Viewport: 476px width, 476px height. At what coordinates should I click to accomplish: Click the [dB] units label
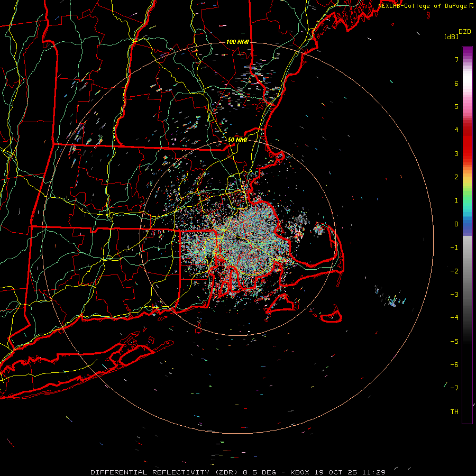[451, 37]
